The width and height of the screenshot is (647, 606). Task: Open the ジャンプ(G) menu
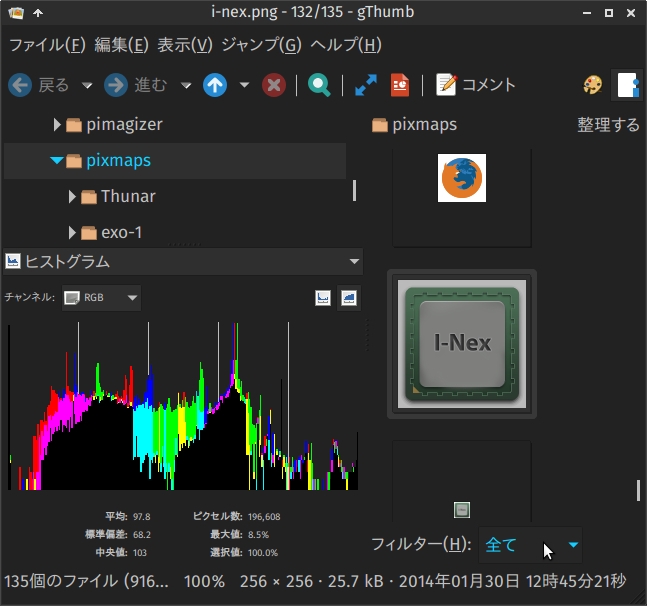[262, 45]
